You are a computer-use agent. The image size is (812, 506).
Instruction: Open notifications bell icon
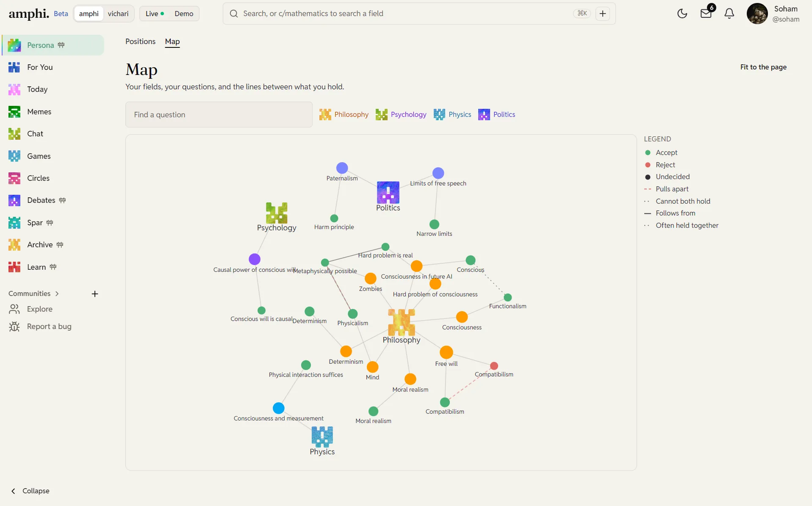[729, 14]
